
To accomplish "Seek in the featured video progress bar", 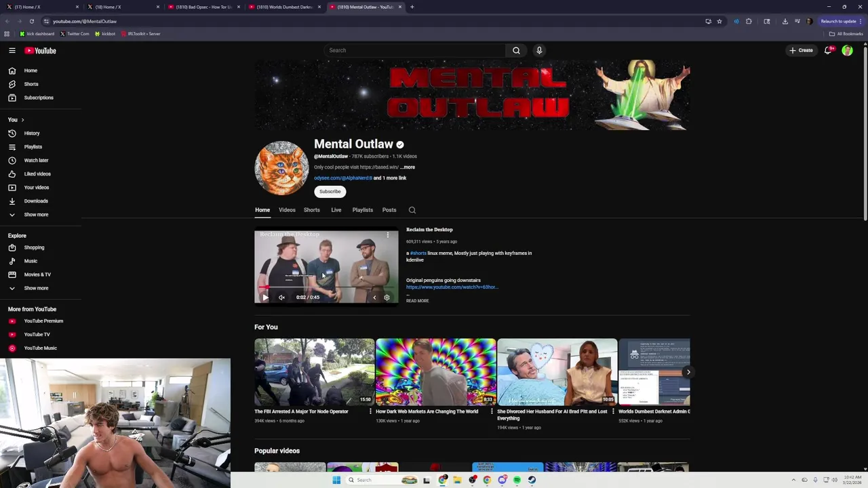I will tap(326, 287).
